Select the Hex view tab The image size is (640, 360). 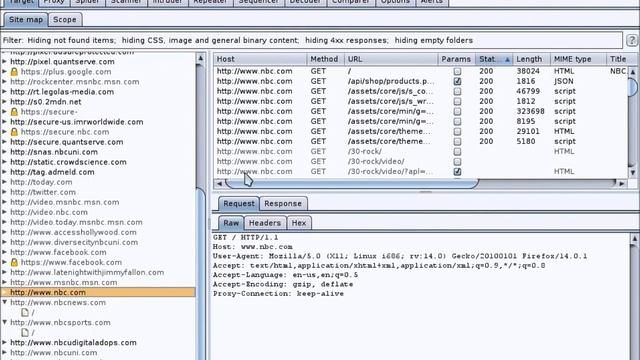[x=299, y=223]
